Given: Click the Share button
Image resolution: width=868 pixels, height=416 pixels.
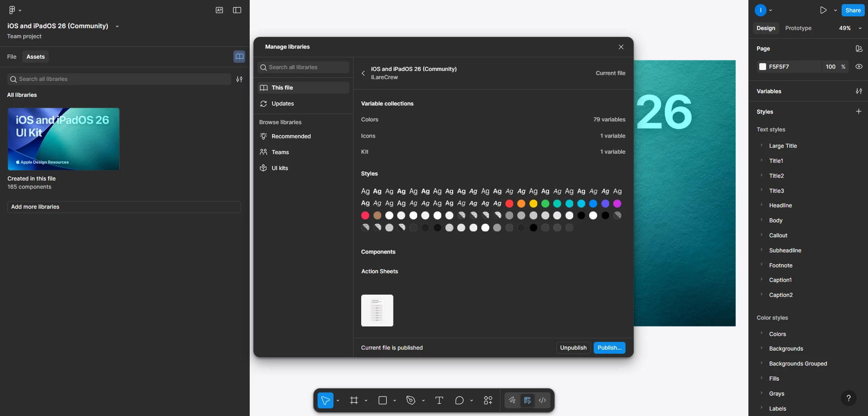Looking at the screenshot, I should tap(853, 10).
